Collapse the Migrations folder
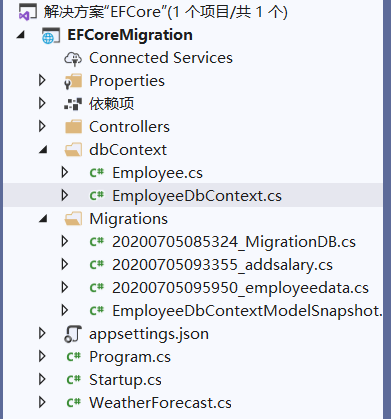Screen dimensions: 391x419 [x=43, y=219]
